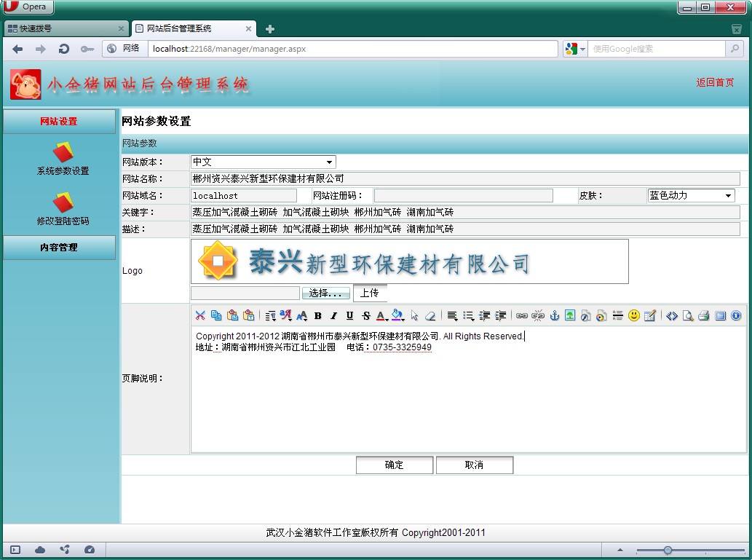
Task: Click the 返回首页 link
Action: [715, 82]
